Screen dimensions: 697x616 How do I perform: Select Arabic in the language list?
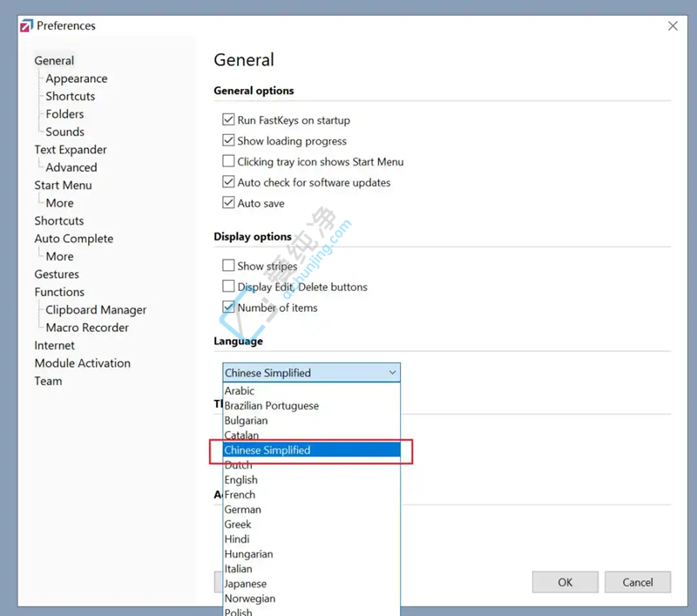pos(311,390)
